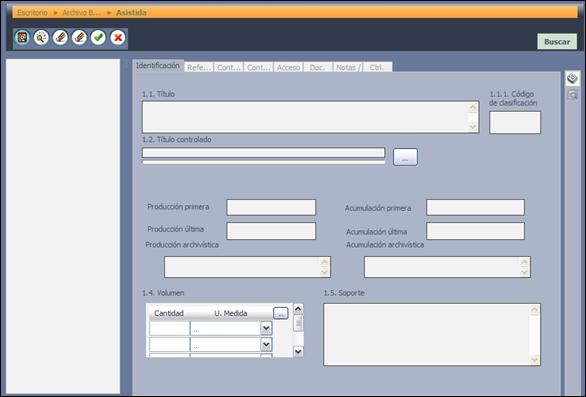Click the magnifying glass search toolbar icon
The image size is (586, 397).
(x=41, y=38)
